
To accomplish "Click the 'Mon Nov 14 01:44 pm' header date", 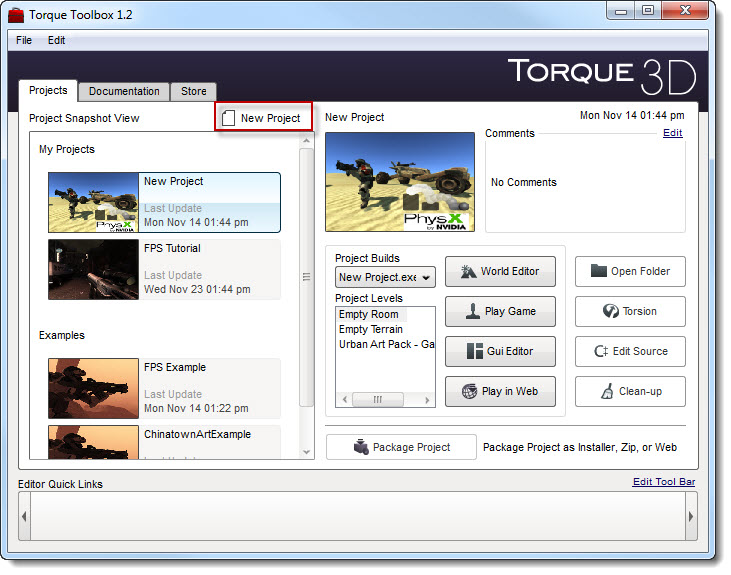I will [632, 115].
